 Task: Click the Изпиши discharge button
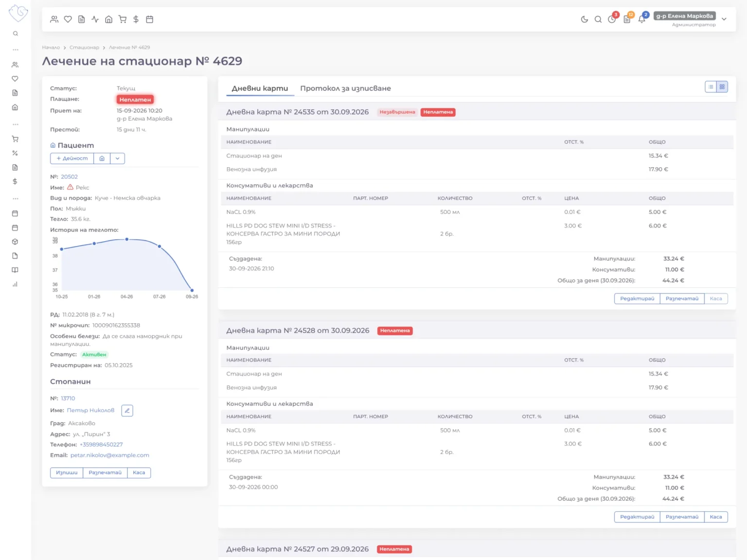(67, 472)
